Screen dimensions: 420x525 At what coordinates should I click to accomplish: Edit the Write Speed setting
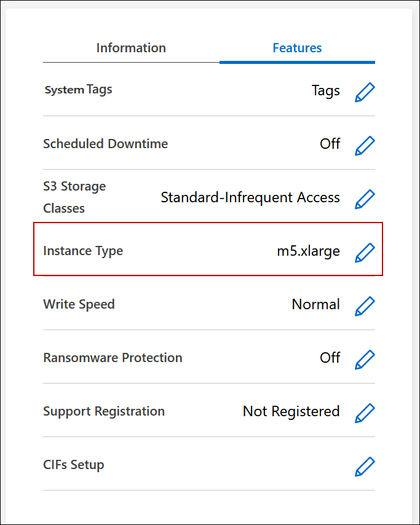point(365,306)
